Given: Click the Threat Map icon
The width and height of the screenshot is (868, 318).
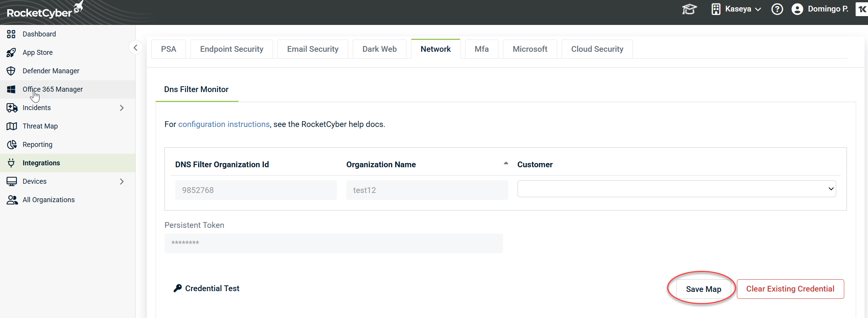Looking at the screenshot, I should (12, 126).
